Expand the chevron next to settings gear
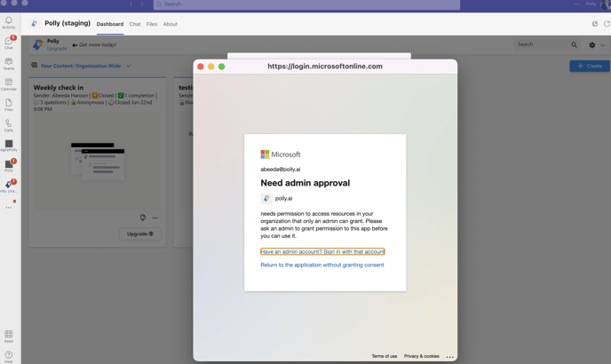The height and width of the screenshot is (364, 611). click(x=603, y=45)
